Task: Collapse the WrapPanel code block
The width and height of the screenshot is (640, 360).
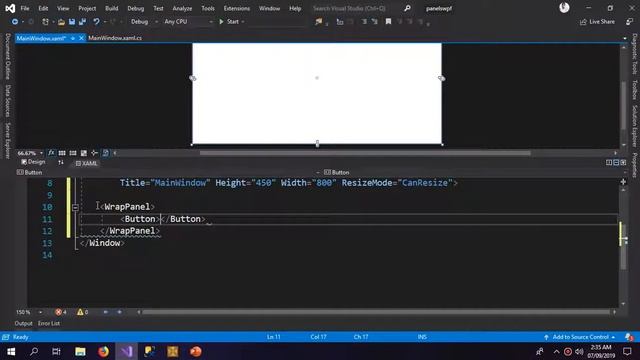Action: pos(76,207)
